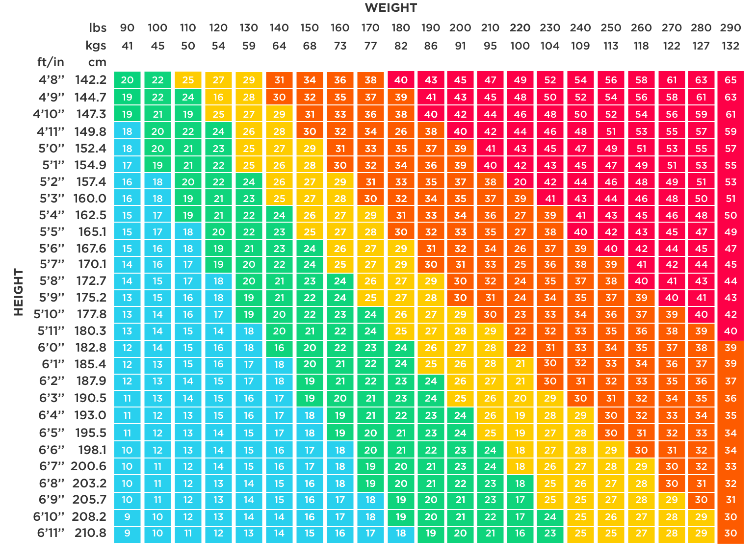Click BMI cell for 6'11" at 290 lbs
The image size is (755, 560).
click(x=730, y=533)
